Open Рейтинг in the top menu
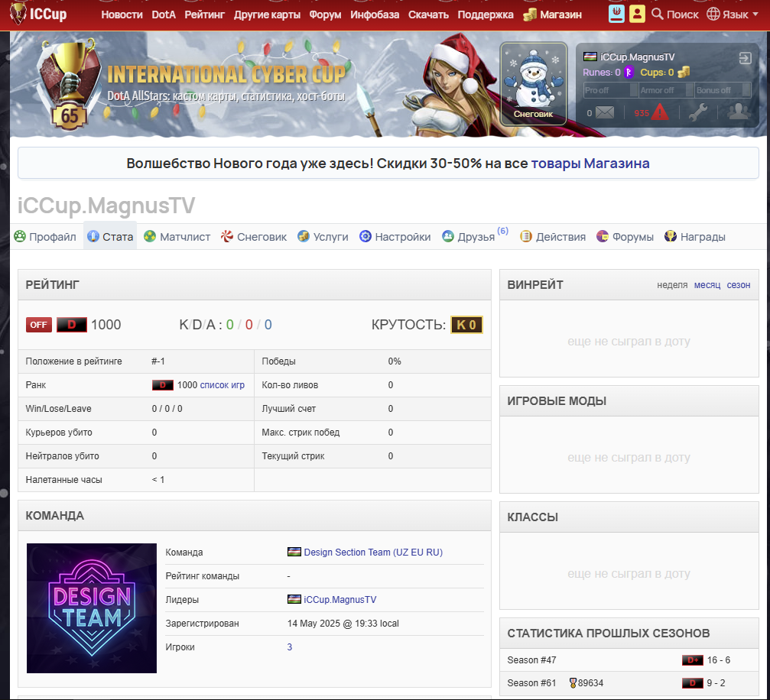 [205, 15]
